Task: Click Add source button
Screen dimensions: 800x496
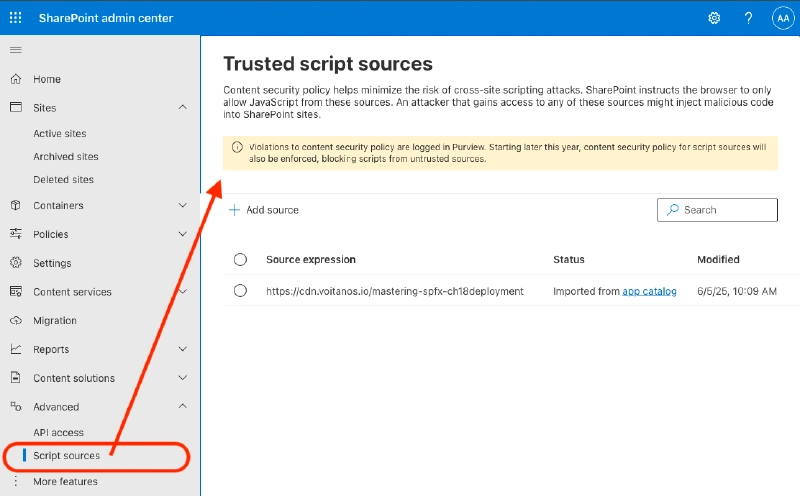Action: coord(264,210)
